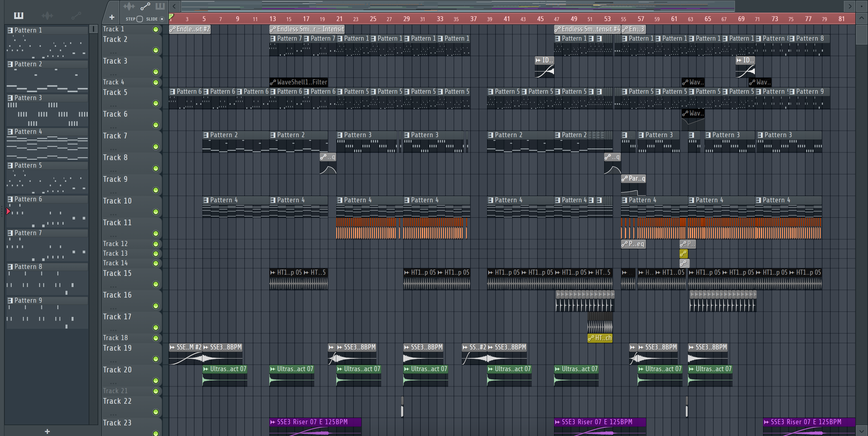
Task: Open clip menu icon of SSE..M #2 clip
Action: tap(172, 347)
